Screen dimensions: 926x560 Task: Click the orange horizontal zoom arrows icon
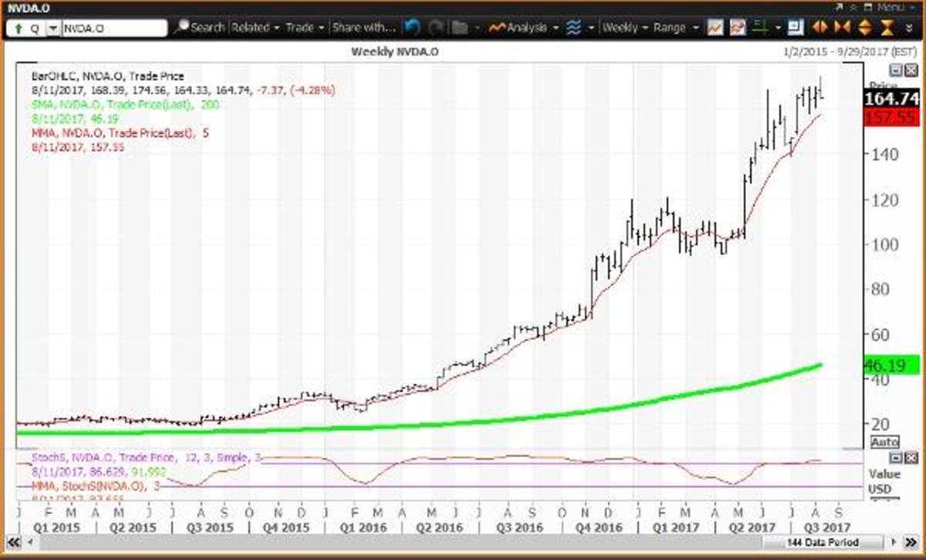tap(820, 27)
